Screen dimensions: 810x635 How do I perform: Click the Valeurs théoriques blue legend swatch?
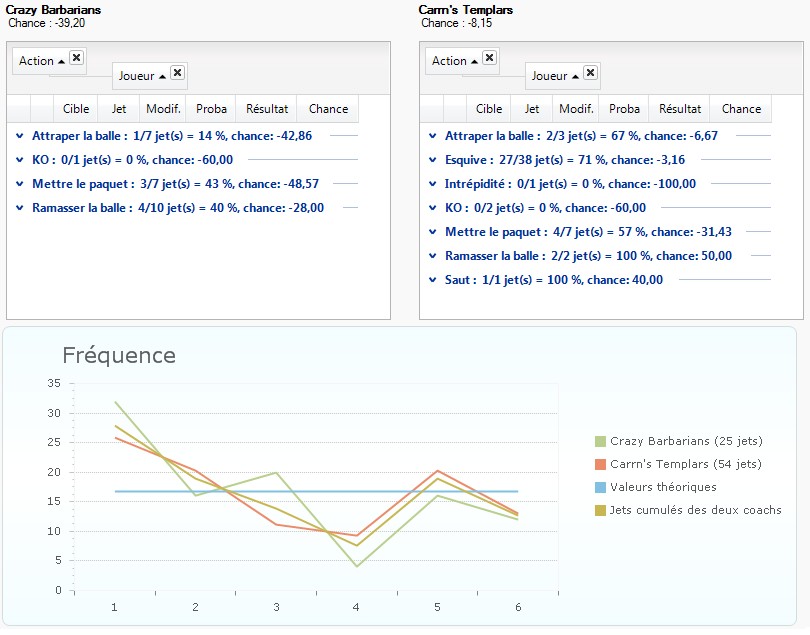pyautogui.click(x=600, y=487)
